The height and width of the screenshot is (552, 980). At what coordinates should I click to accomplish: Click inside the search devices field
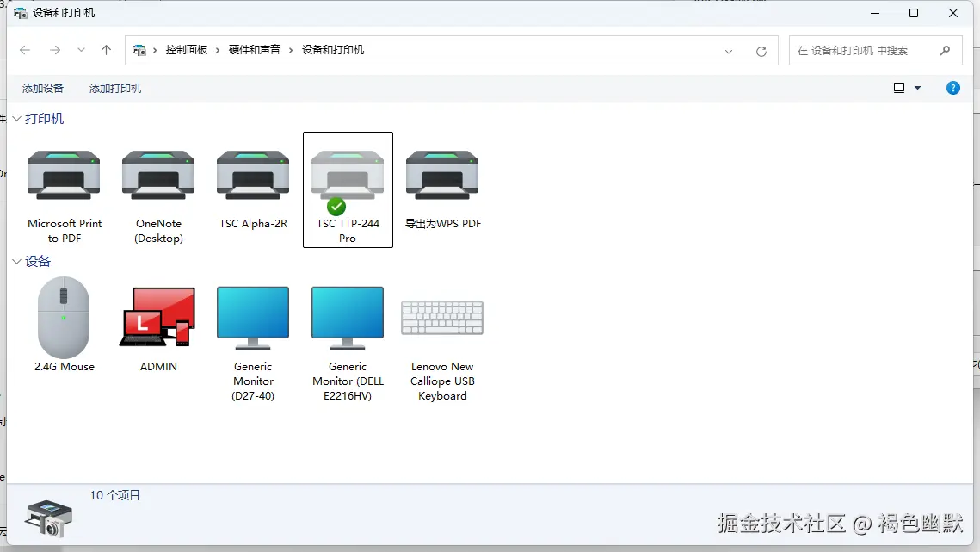click(x=860, y=50)
